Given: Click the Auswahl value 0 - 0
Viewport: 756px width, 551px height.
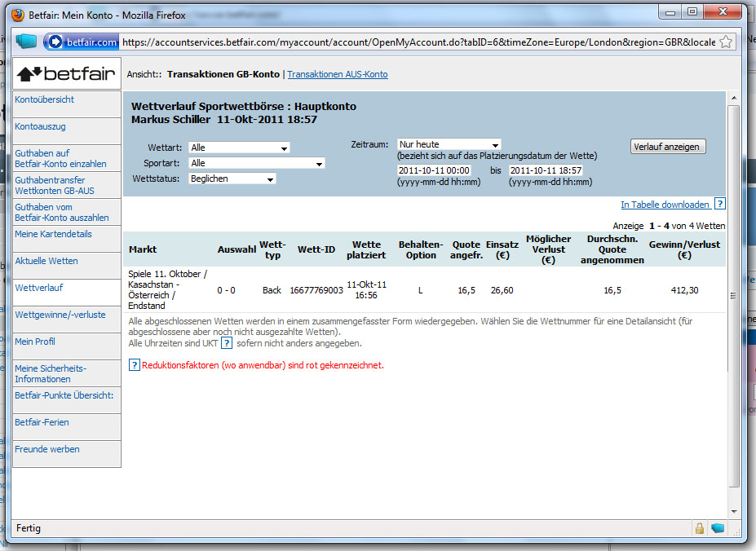Looking at the screenshot, I should pyautogui.click(x=226, y=290).
